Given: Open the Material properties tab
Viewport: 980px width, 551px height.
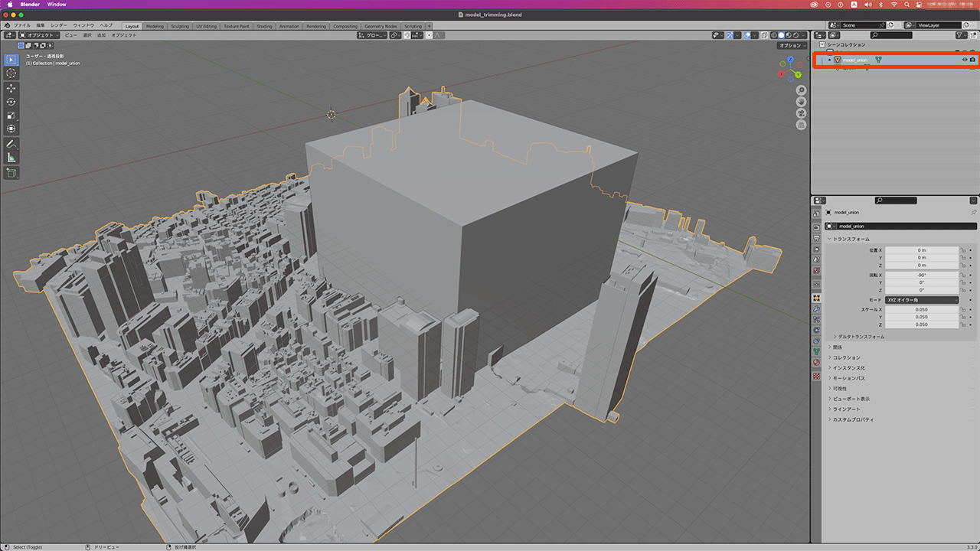Looking at the screenshot, I should click(x=816, y=362).
